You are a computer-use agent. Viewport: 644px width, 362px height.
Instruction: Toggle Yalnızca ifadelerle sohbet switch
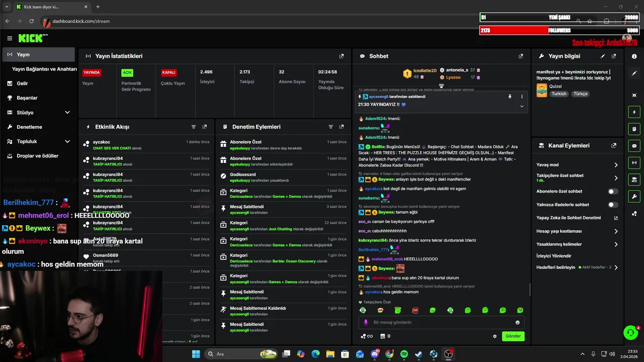pos(613,205)
